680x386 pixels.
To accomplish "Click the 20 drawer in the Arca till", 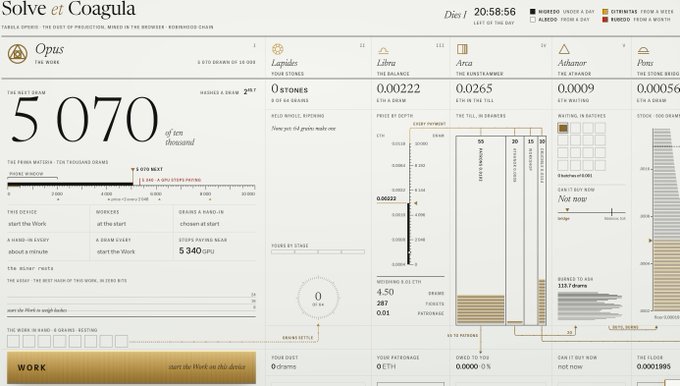I will pyautogui.click(x=515, y=230).
